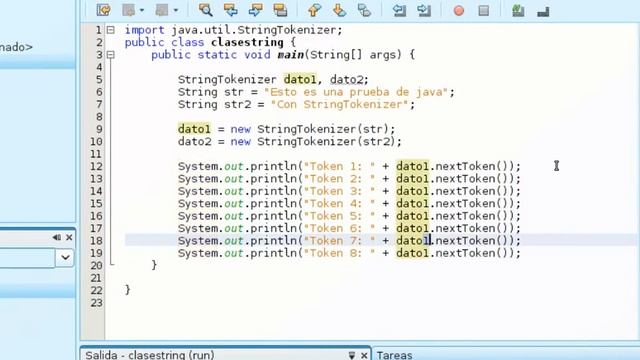The image size is (640, 360).
Task: Click the "Token 8: " string literal
Action: 340,253
